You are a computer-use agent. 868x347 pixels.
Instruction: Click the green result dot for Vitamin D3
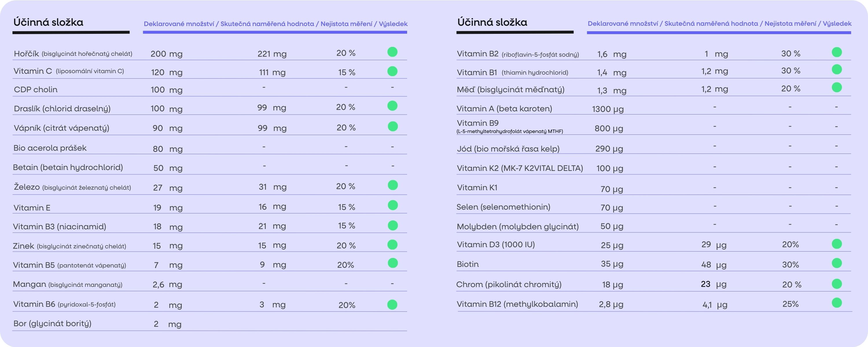pos(837,243)
